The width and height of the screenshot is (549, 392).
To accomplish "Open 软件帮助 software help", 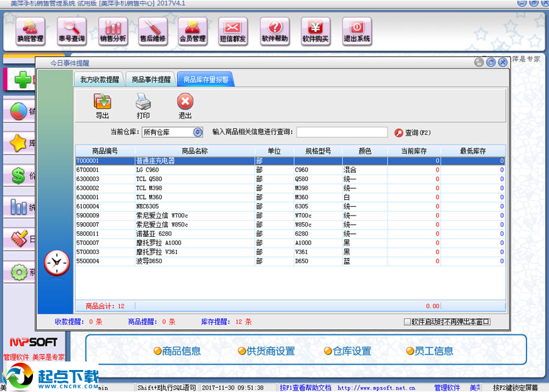I will point(274,31).
